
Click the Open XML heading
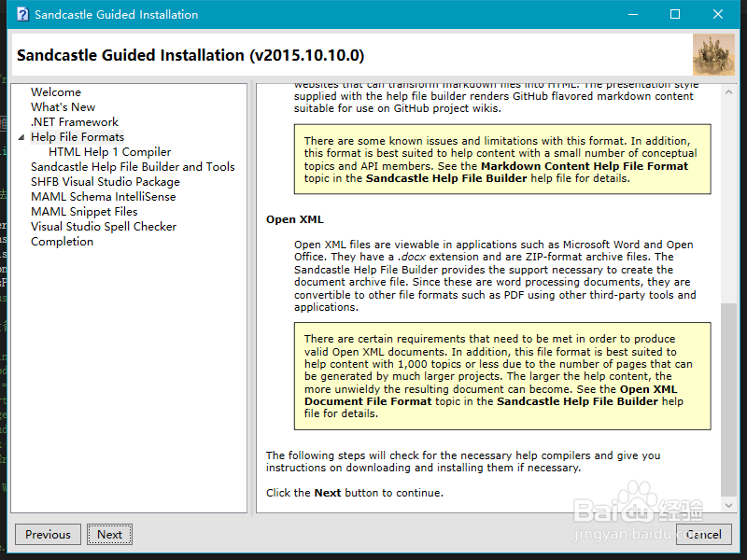click(294, 219)
